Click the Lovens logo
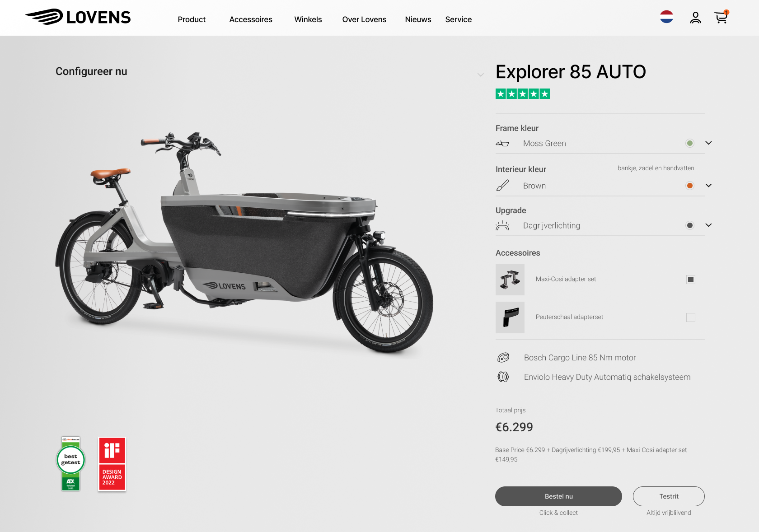759x532 pixels. click(78, 17)
